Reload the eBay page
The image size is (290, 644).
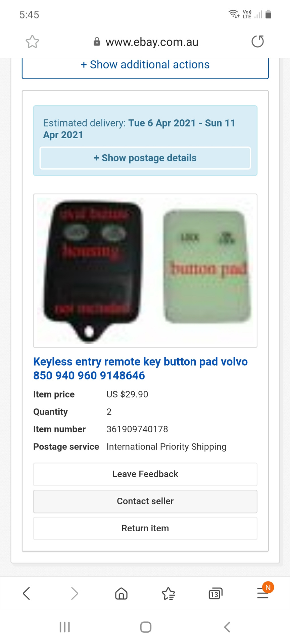pos(258,42)
